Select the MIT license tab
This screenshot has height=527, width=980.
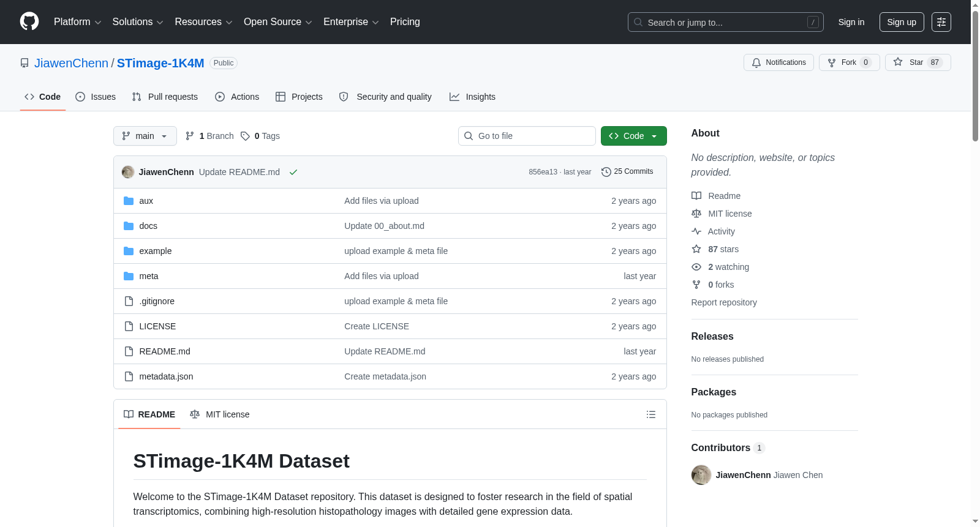[x=220, y=414]
